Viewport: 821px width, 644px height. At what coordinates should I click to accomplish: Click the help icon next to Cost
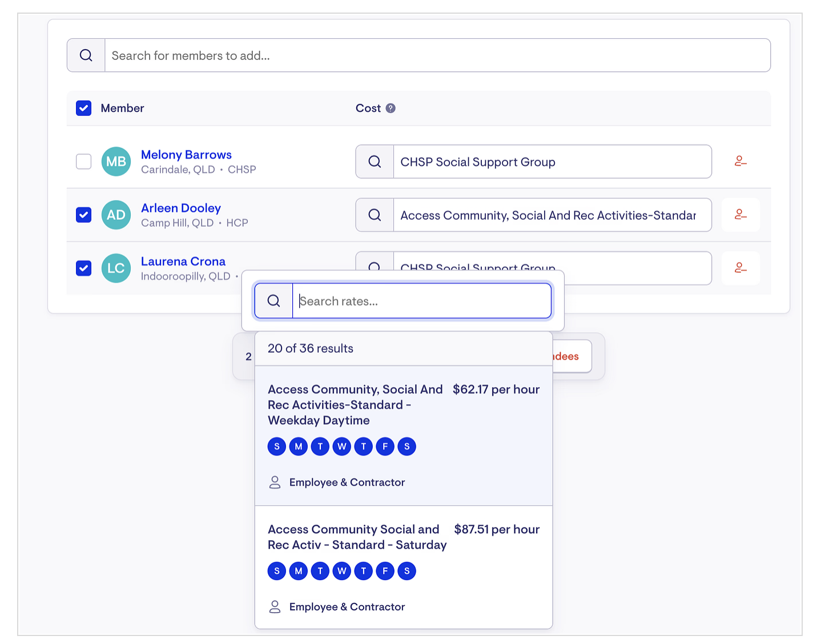391,108
